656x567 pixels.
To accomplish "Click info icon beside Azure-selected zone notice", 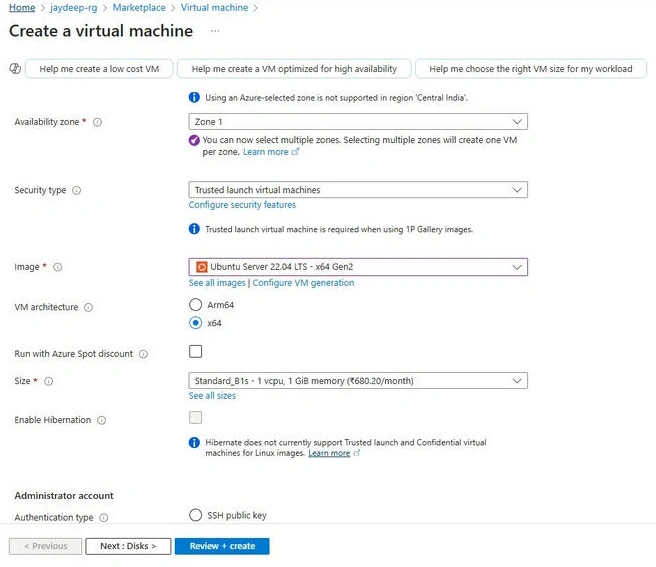I will (x=194, y=97).
